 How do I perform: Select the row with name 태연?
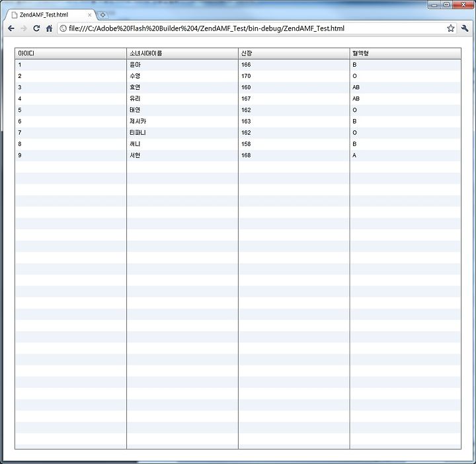point(238,110)
